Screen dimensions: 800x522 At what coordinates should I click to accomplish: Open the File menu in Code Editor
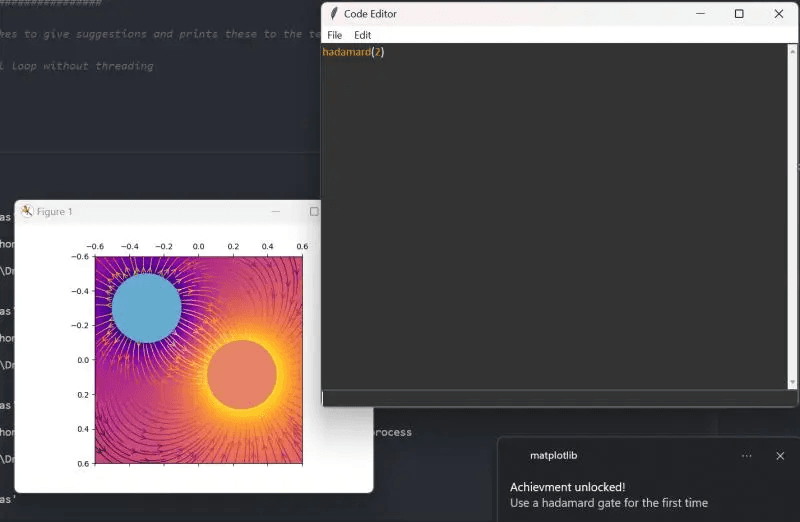(x=334, y=35)
